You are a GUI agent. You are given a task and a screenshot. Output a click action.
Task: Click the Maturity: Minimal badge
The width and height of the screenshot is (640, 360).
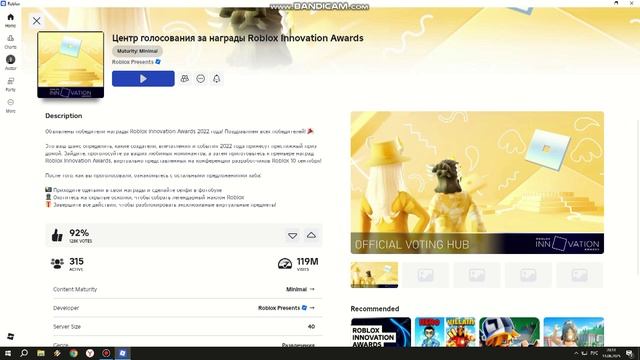(137, 51)
